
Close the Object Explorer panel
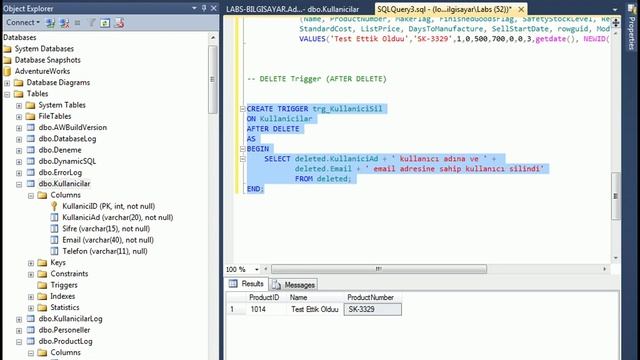point(213,8)
